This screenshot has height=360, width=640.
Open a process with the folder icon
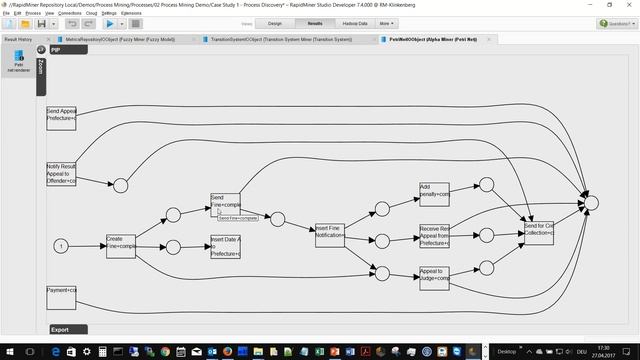pos(25,24)
